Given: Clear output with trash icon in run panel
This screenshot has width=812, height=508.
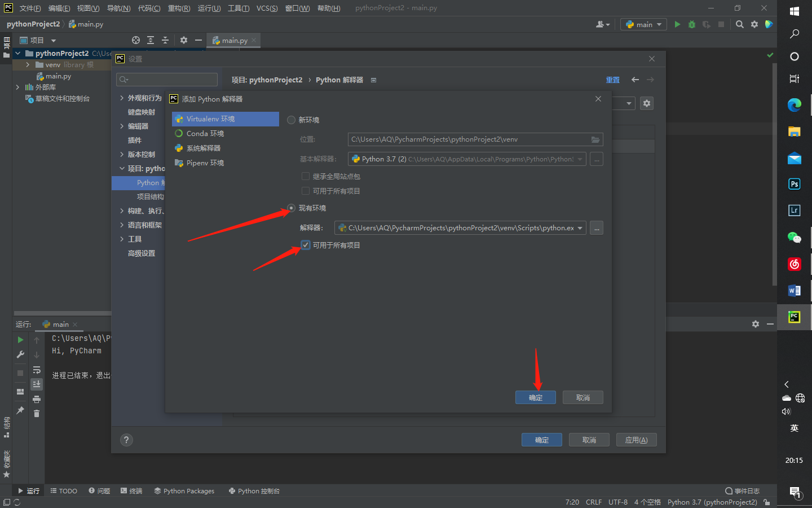Looking at the screenshot, I should tap(37, 414).
